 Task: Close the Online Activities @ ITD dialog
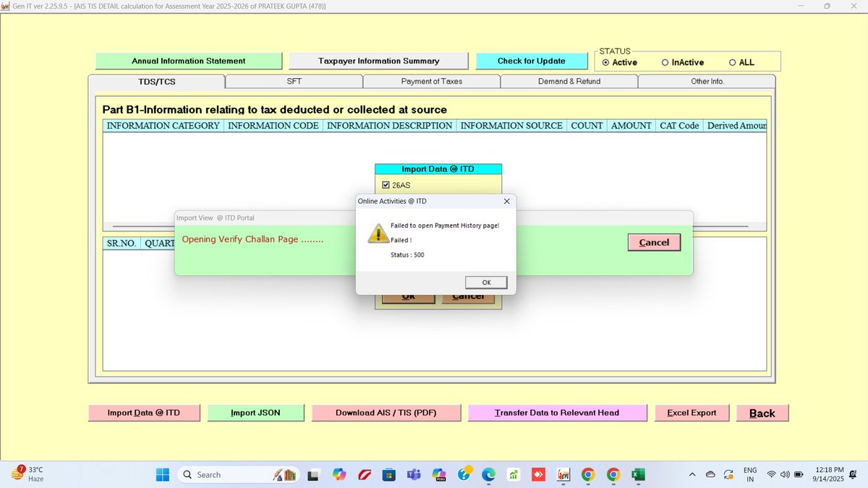coord(506,201)
